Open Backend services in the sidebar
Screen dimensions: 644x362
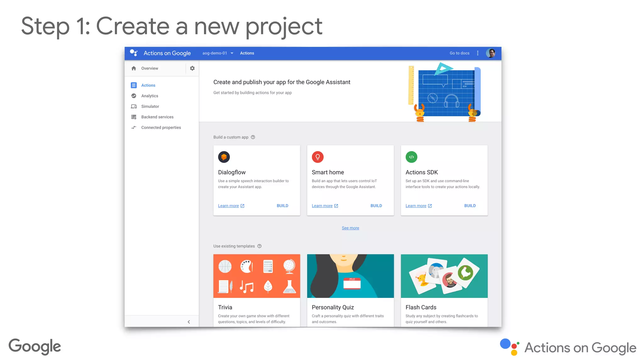click(157, 117)
